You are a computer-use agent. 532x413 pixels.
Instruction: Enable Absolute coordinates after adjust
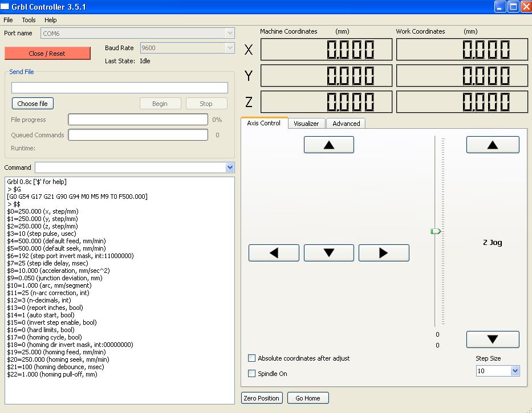(252, 358)
